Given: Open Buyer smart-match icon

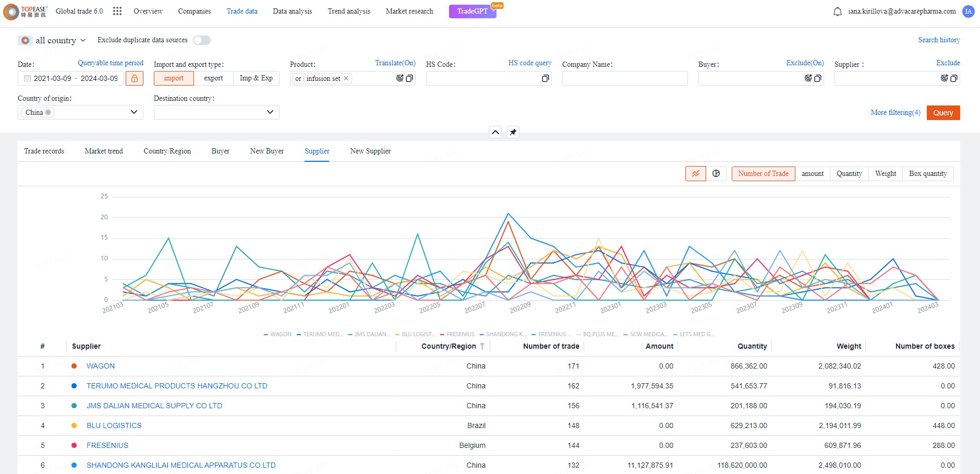Looking at the screenshot, I should (808, 78).
